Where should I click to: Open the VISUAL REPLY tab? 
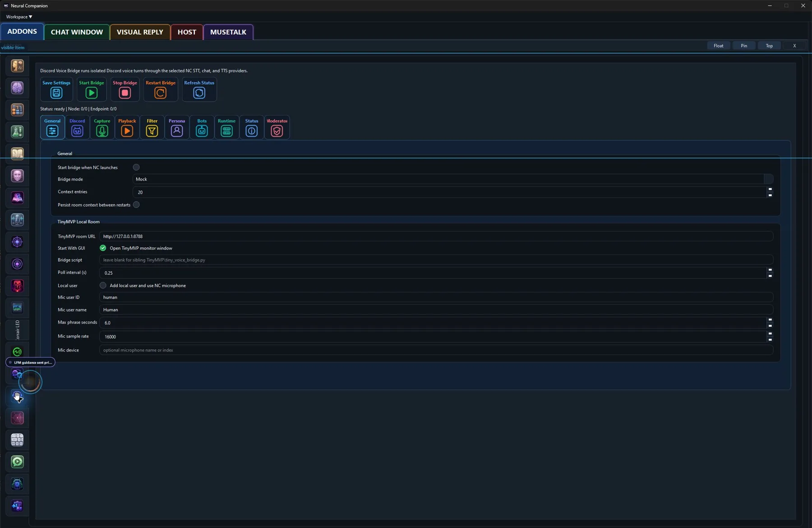click(x=140, y=32)
